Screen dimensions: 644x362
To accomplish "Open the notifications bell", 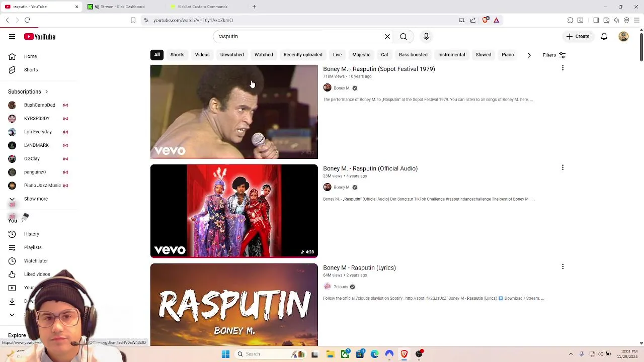I will coord(604,36).
